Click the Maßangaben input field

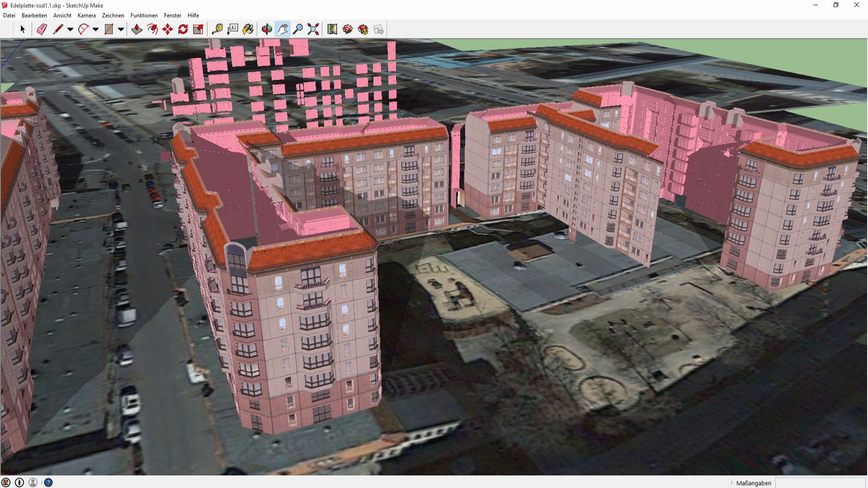point(820,483)
